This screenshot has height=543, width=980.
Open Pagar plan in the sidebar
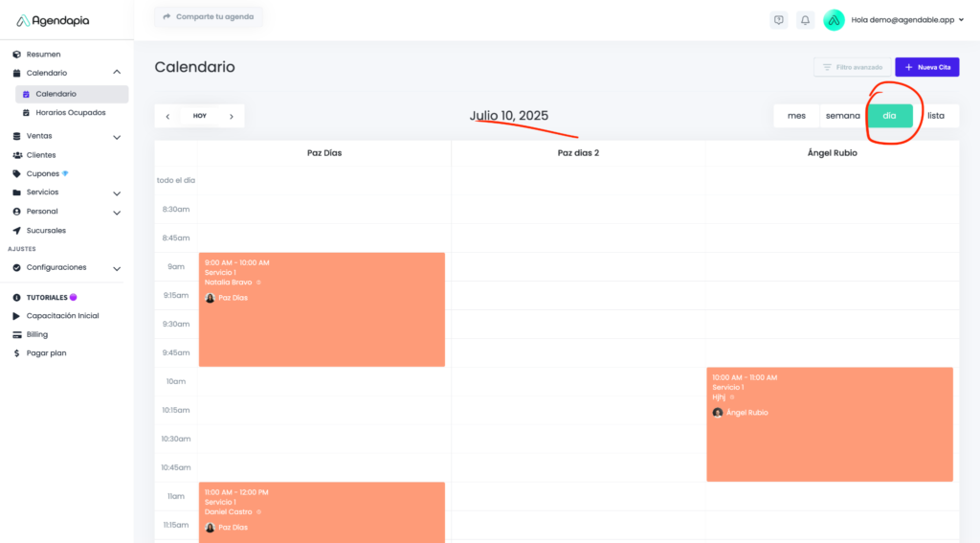tap(46, 353)
